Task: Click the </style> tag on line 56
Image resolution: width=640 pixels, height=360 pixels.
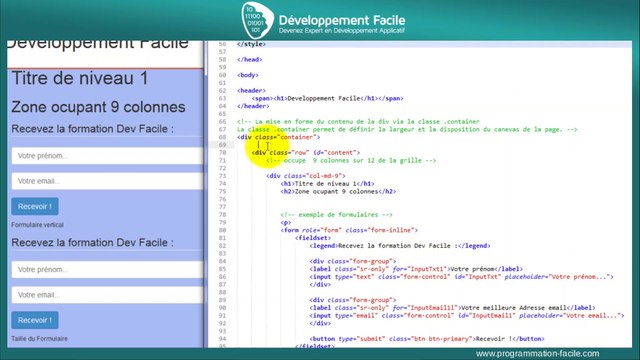Action: pyautogui.click(x=251, y=44)
